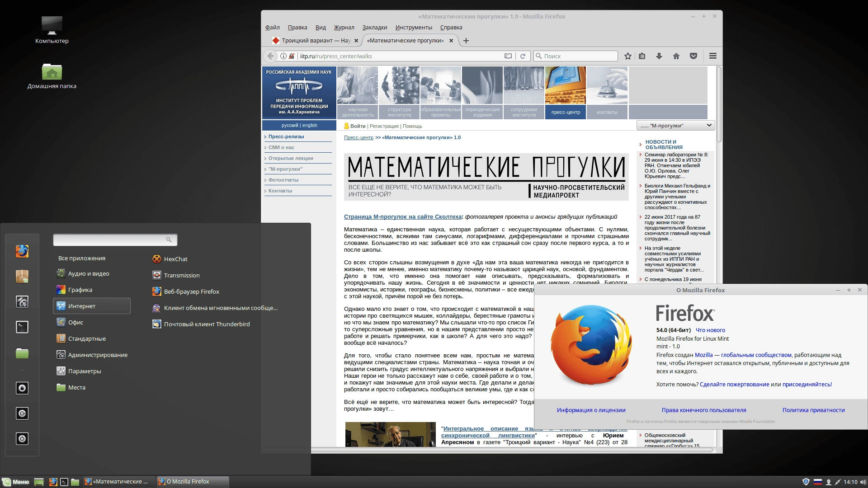Screen dimensions: 868x488
Task: Open the Downloads arrow icon
Action: click(x=659, y=56)
